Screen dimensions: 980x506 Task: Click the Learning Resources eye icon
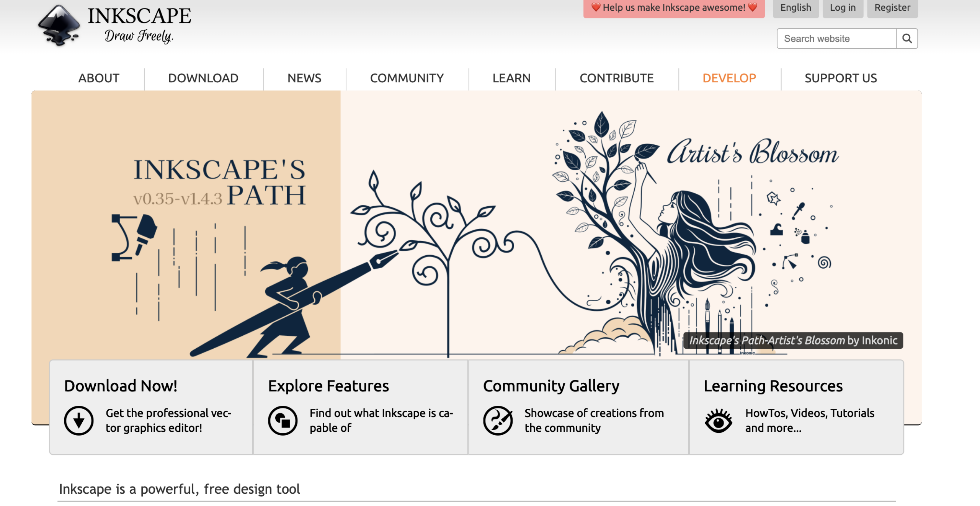tap(719, 420)
